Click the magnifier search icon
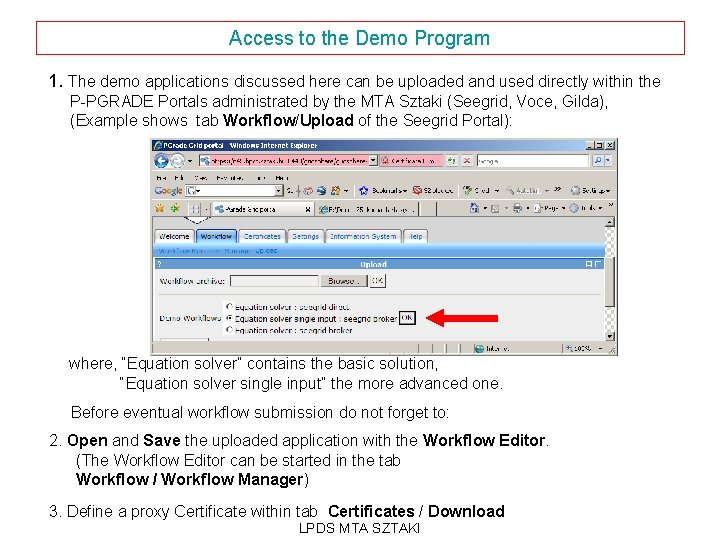Viewport: 720px width, 540px height. coord(597,161)
